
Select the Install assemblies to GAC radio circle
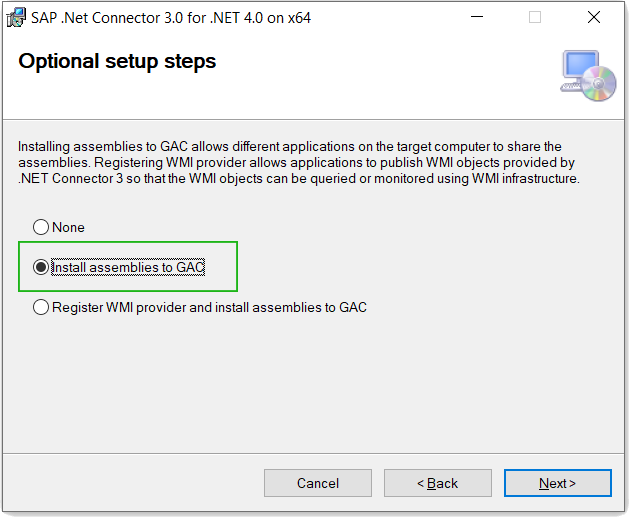tap(41, 267)
